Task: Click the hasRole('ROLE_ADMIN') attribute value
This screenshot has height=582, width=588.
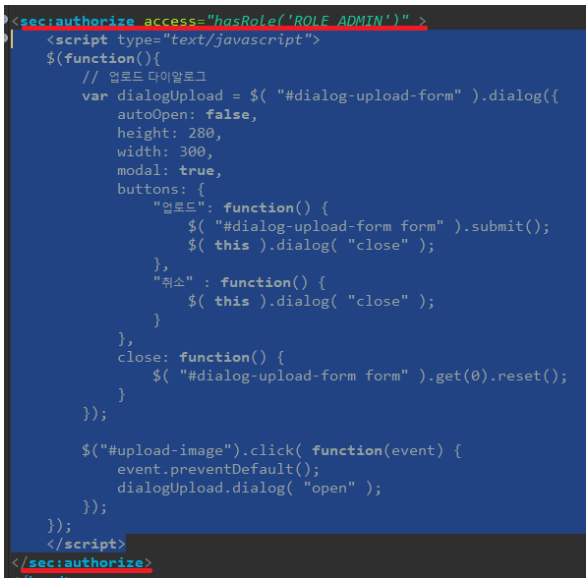Action: tap(308, 21)
